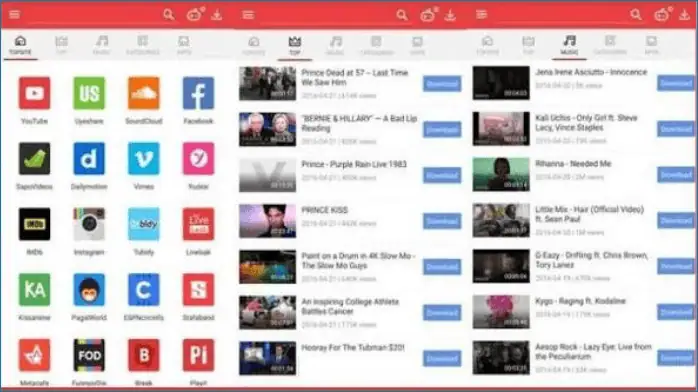Image resolution: width=698 pixels, height=392 pixels.
Task: Download the 'PRINCE KISS' video
Action: pos(442,222)
